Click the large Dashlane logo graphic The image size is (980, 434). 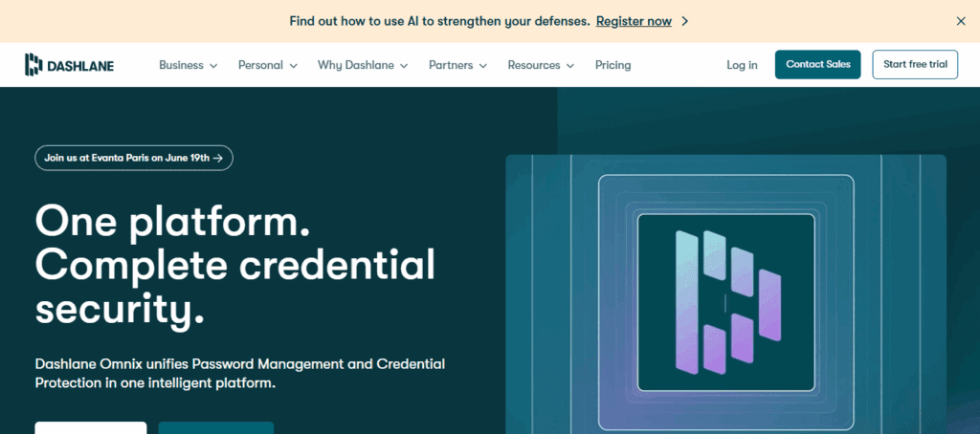click(x=726, y=302)
